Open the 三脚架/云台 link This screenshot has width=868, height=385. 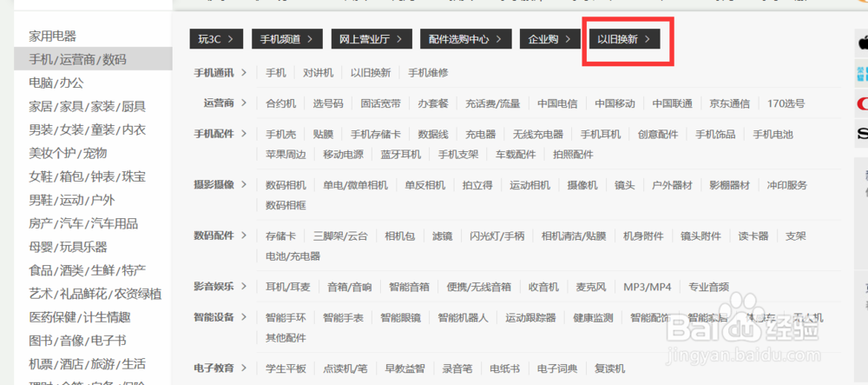pyautogui.click(x=340, y=236)
